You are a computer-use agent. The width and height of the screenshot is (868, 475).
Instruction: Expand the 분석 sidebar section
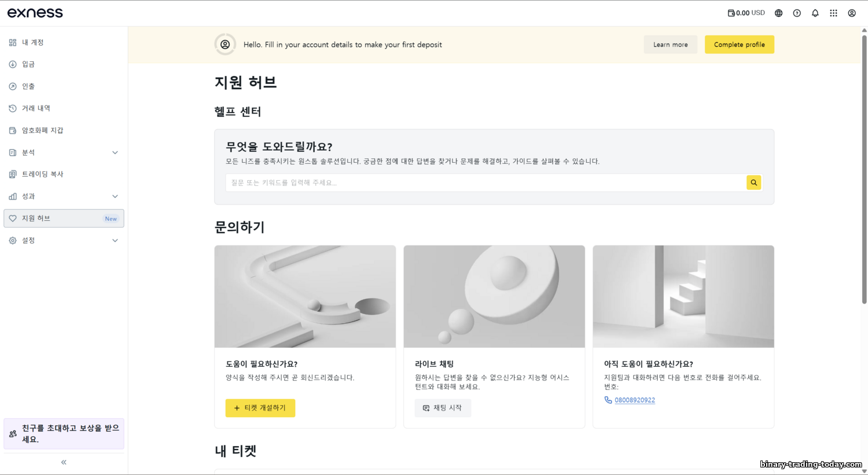coord(115,152)
